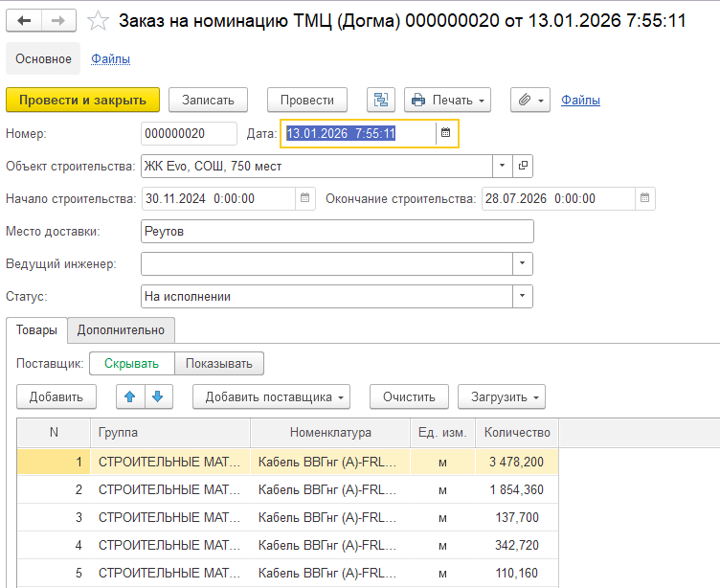Open calendar picker for Дата field

click(x=445, y=133)
